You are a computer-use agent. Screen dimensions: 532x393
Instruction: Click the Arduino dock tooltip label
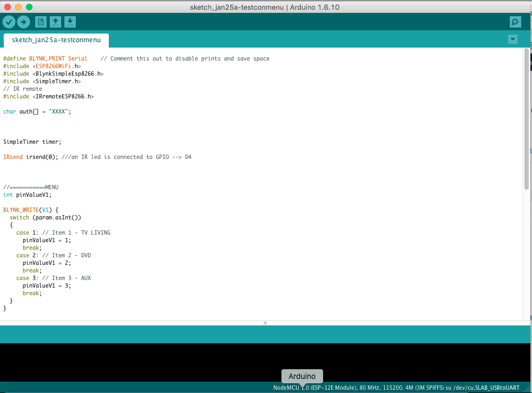[x=302, y=376]
